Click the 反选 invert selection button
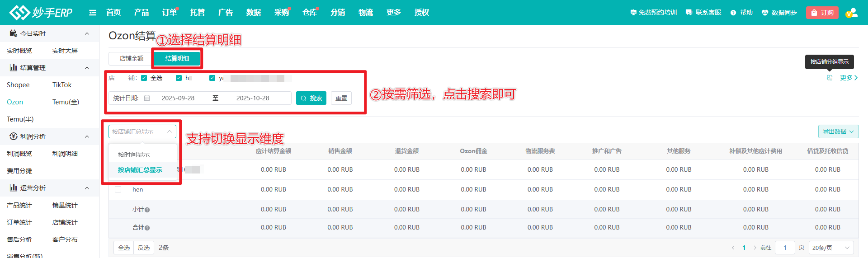The height and width of the screenshot is (258, 868). pos(144,248)
